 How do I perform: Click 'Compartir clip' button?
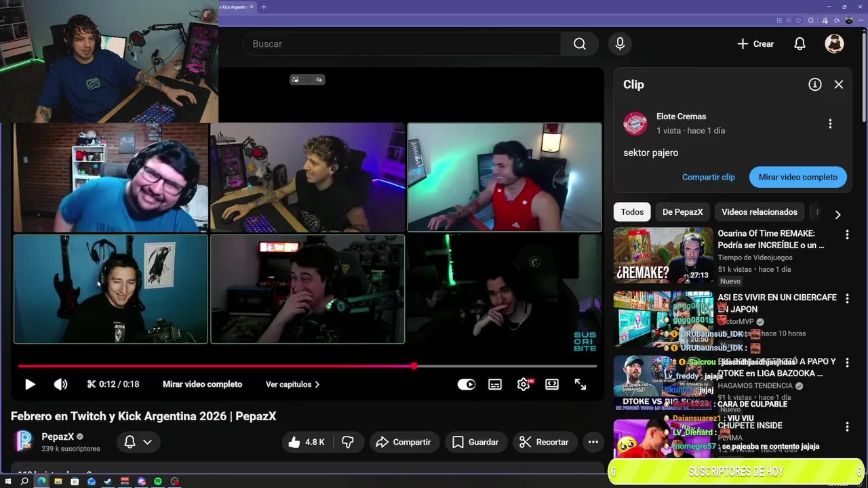tap(709, 177)
